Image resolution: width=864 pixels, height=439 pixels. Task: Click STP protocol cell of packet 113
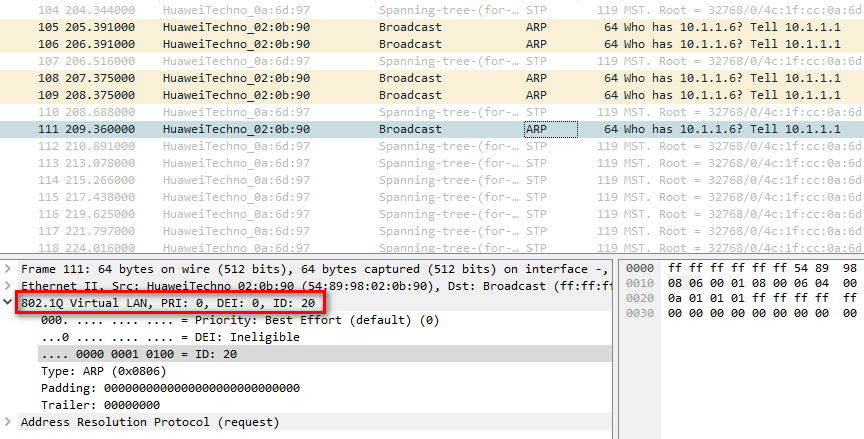coord(535,164)
